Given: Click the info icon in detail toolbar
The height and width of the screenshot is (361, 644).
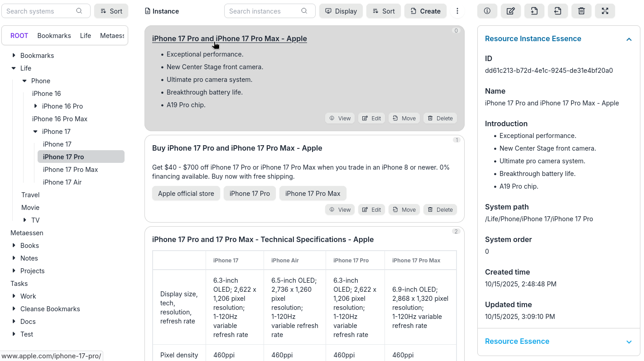Looking at the screenshot, I should click(x=487, y=11).
